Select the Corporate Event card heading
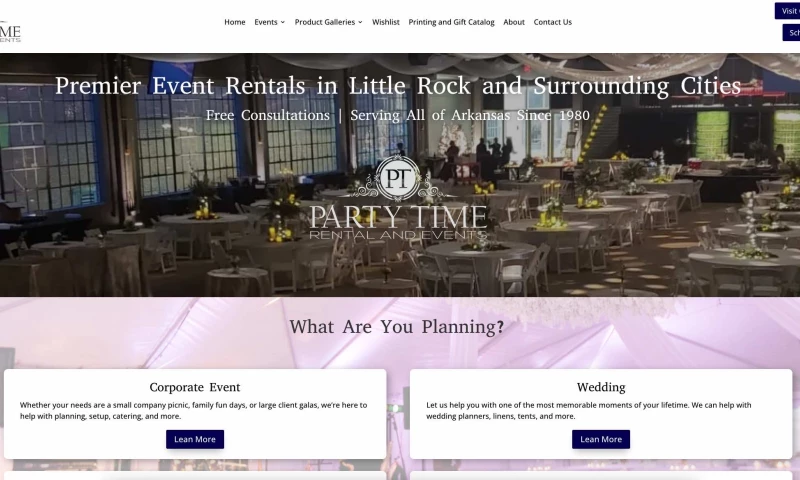This screenshot has height=480, width=800. [195, 387]
